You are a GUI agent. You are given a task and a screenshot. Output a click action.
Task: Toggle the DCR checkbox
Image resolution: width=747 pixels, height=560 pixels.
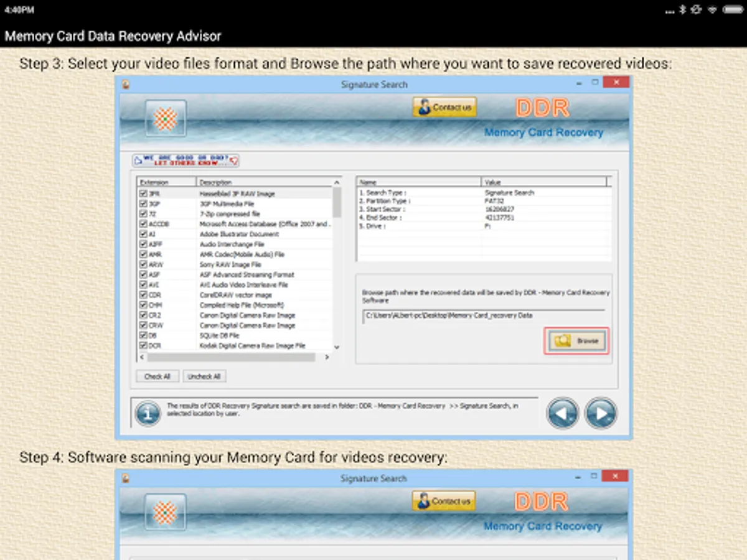[143, 345]
